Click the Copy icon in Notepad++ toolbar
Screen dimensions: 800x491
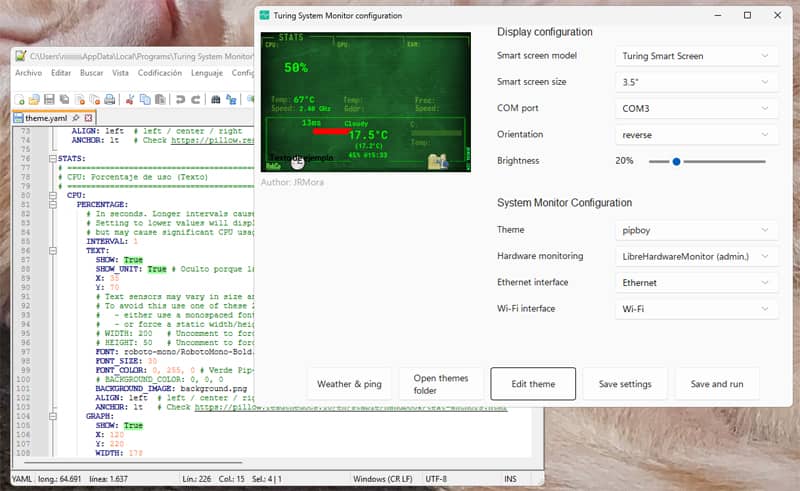tap(145, 100)
